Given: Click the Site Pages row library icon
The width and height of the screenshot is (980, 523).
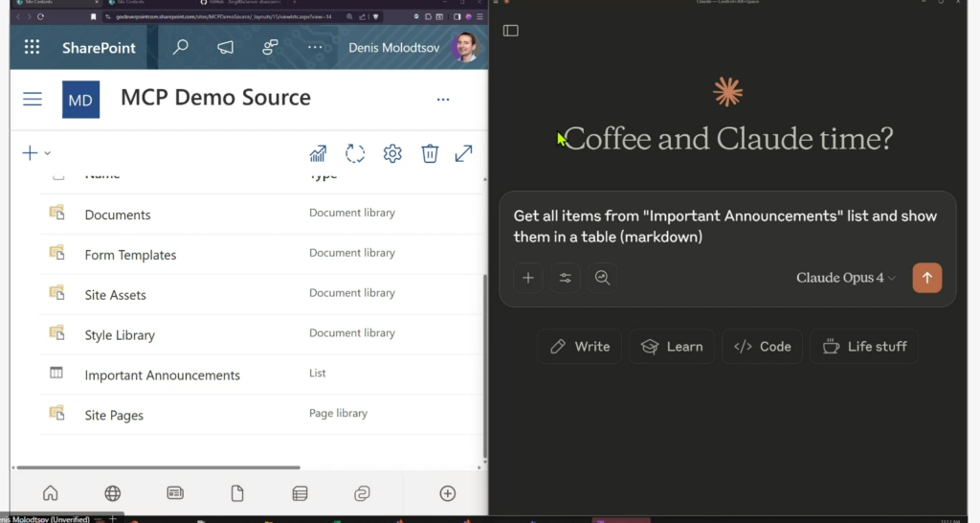Looking at the screenshot, I should click(x=56, y=413).
